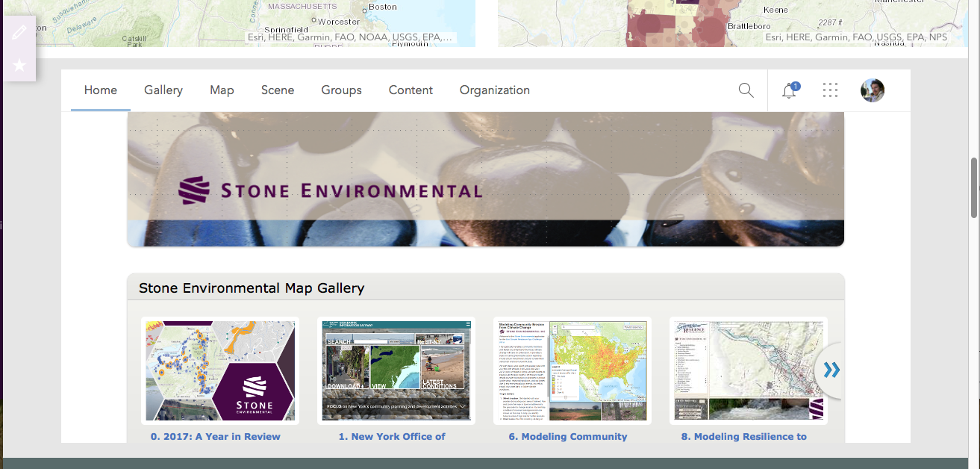980x469 pixels.
Task: Go to the Gallery tab
Action: click(163, 90)
